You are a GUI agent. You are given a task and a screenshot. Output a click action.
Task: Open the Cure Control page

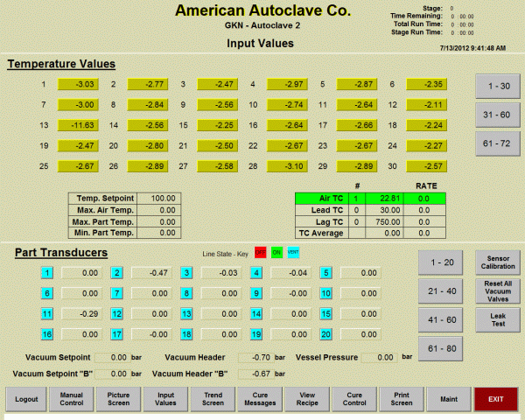[354, 399]
